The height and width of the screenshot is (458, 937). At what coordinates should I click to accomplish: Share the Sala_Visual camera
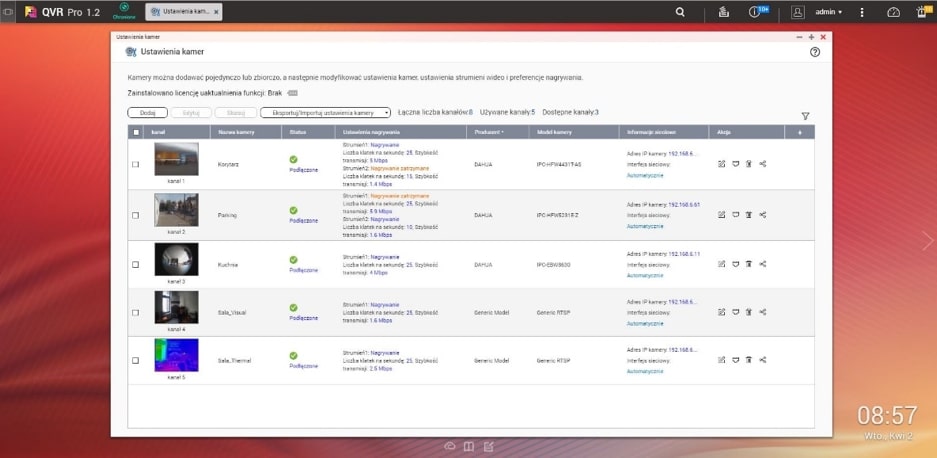(x=763, y=312)
